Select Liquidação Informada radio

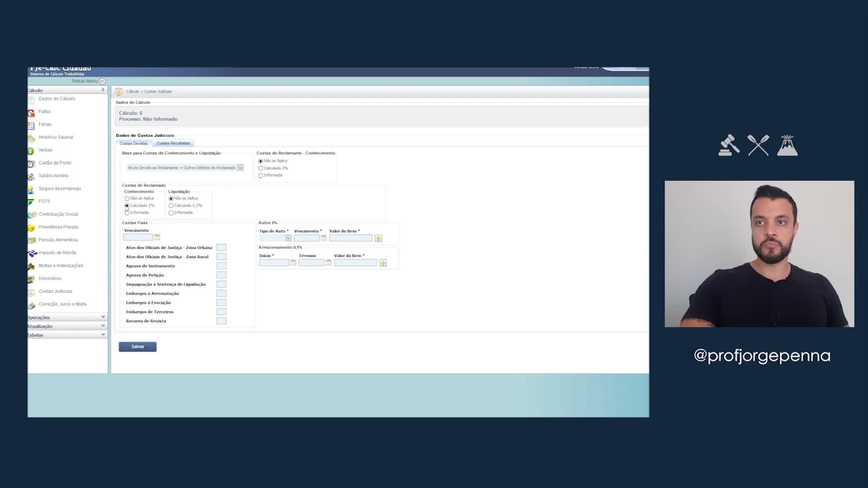(171, 213)
